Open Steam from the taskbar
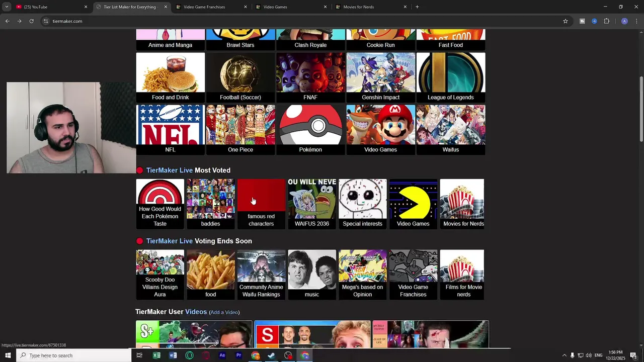 pyautogui.click(x=272, y=355)
